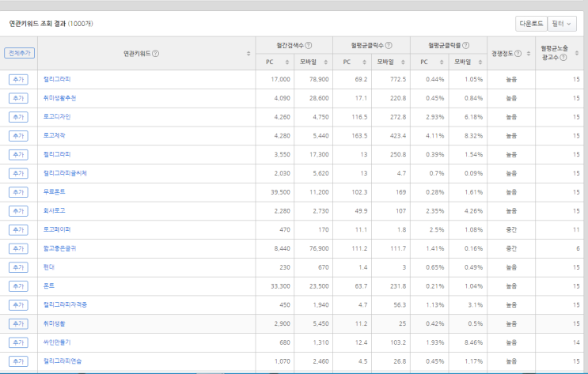Image resolution: width=588 pixels, height=374 pixels.
Task: Sort 월간검색수 PC column
Action: tap(286, 62)
